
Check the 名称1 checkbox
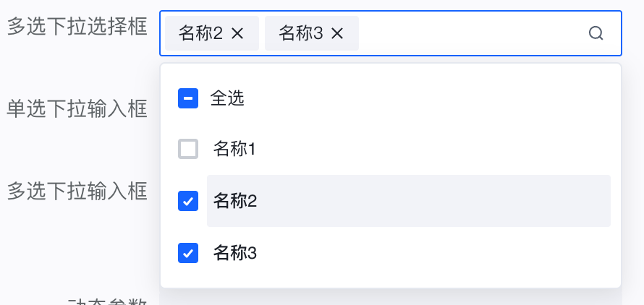click(x=188, y=150)
